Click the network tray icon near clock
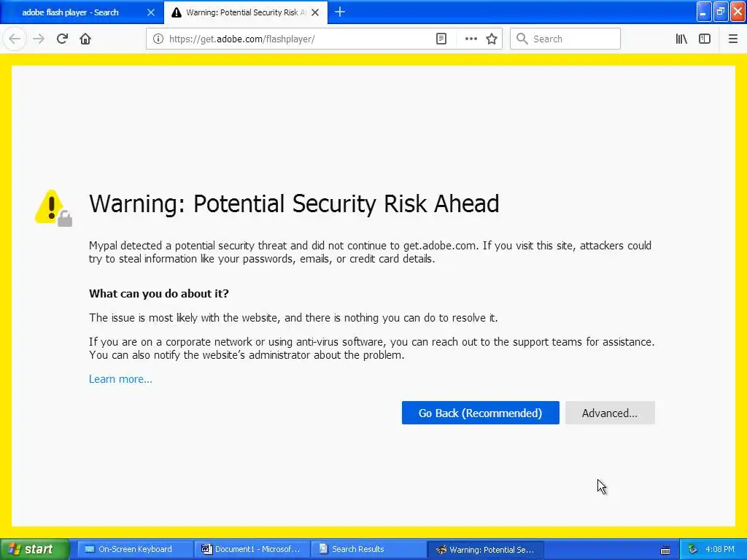The height and width of the screenshot is (560, 747). click(692, 550)
